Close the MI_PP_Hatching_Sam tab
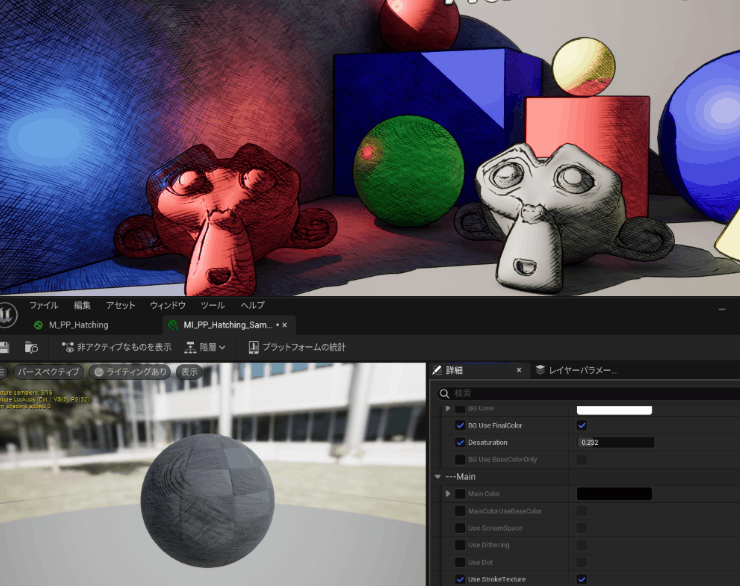This screenshot has width=740, height=586. coord(285,325)
